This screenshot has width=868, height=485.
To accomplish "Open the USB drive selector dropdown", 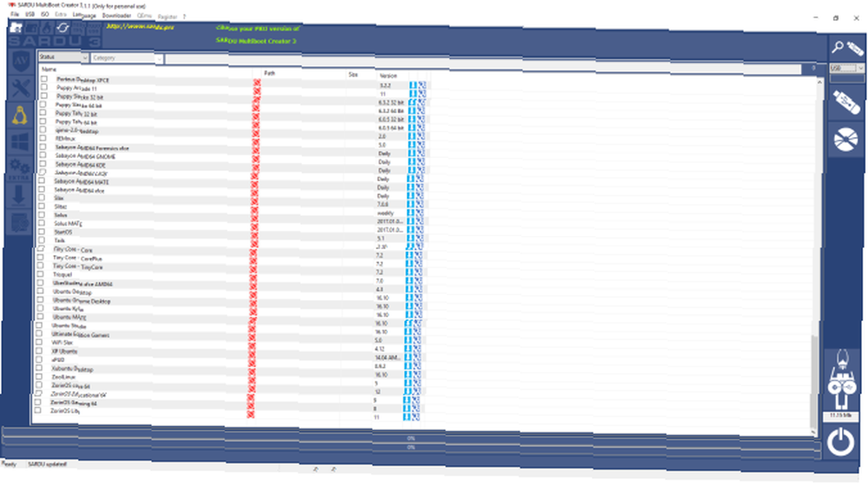I will pos(846,68).
